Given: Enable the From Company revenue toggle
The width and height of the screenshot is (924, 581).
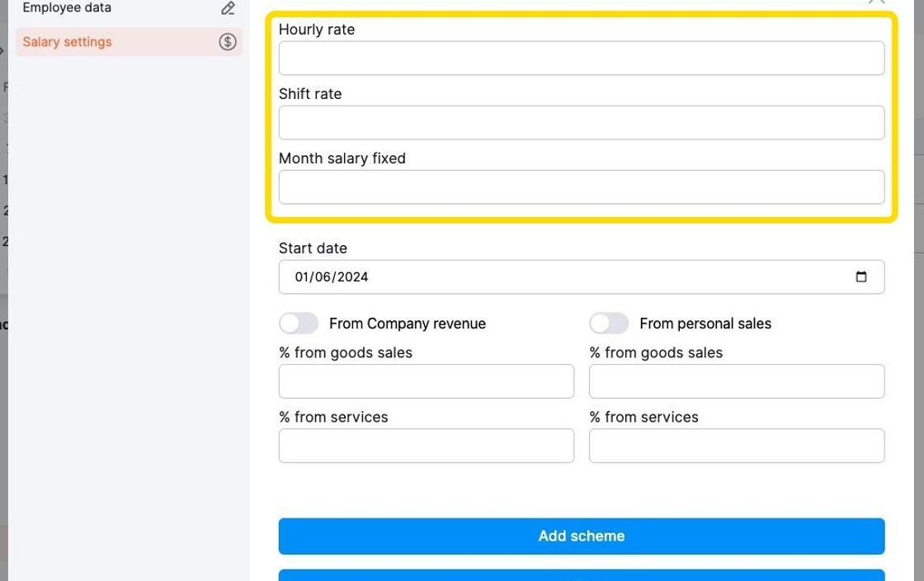Looking at the screenshot, I should [x=299, y=324].
